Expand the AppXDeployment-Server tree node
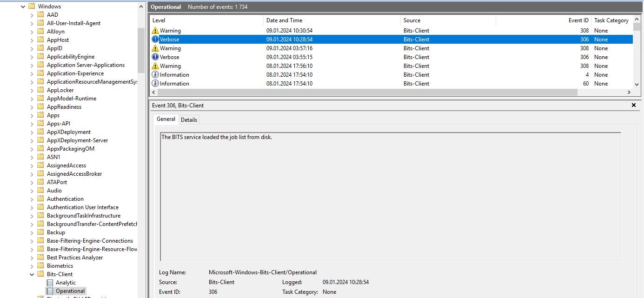644x298 pixels. click(x=32, y=140)
